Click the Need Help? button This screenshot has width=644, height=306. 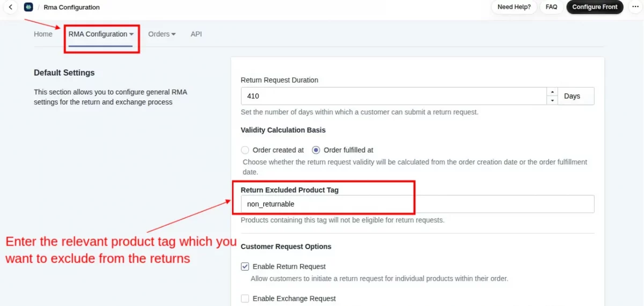[514, 7]
